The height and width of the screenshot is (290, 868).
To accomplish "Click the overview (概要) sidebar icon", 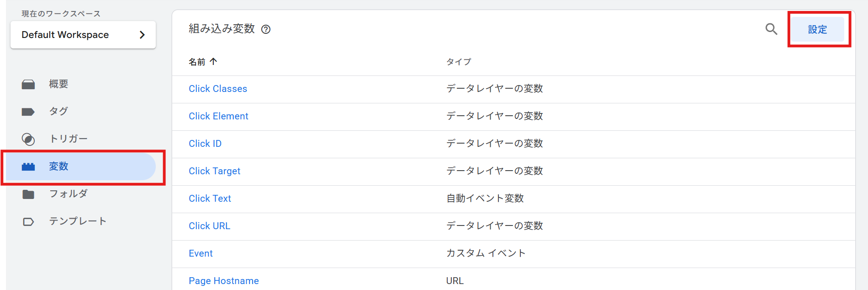I will 28,84.
